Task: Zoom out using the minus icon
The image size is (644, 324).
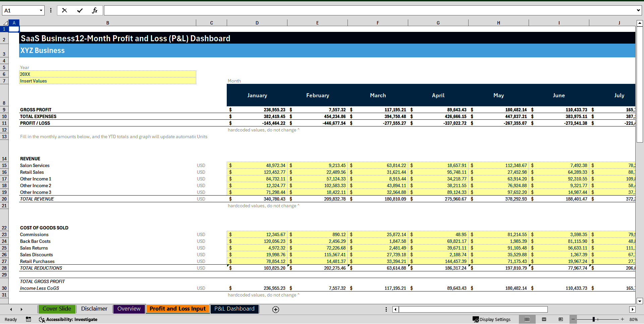Action: [573, 319]
